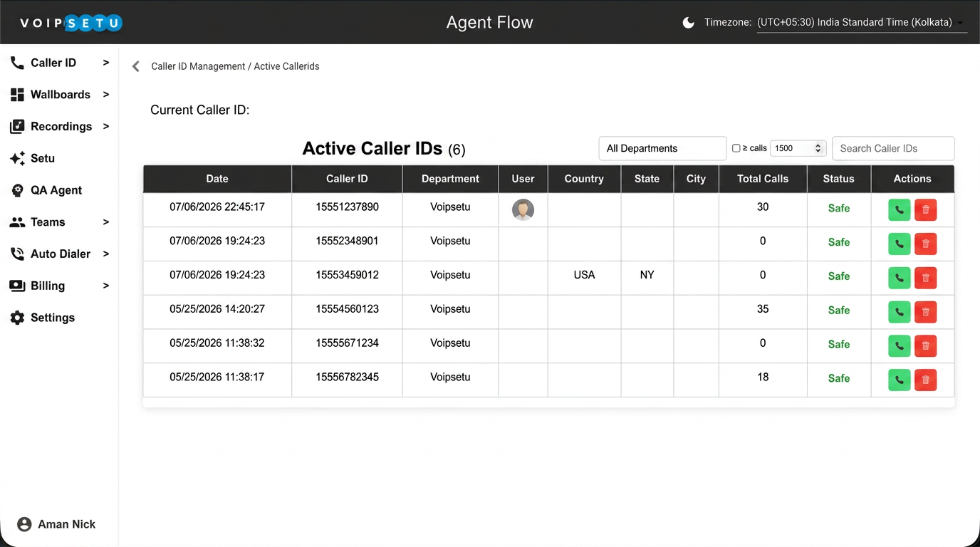The height and width of the screenshot is (547, 980).
Task: Set 15551237890 as caller ID with green phone button
Action: [900, 209]
